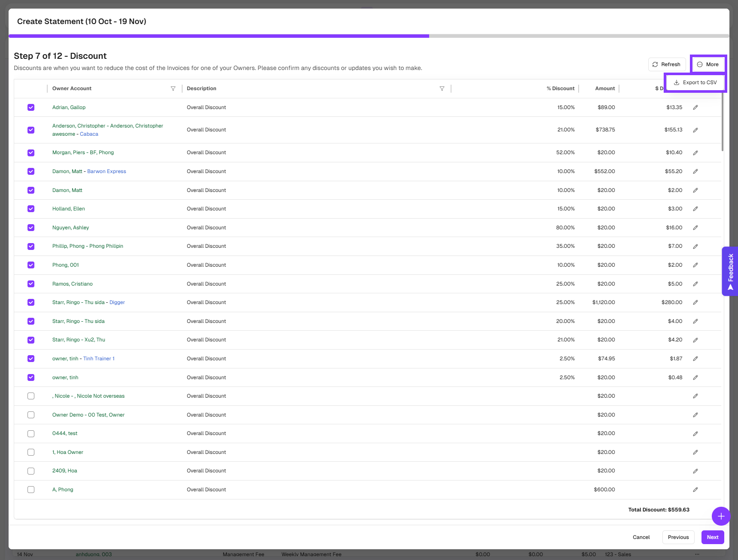Tick the checkbox for 0444, test
Screen dimensions: 738x560
point(31,434)
